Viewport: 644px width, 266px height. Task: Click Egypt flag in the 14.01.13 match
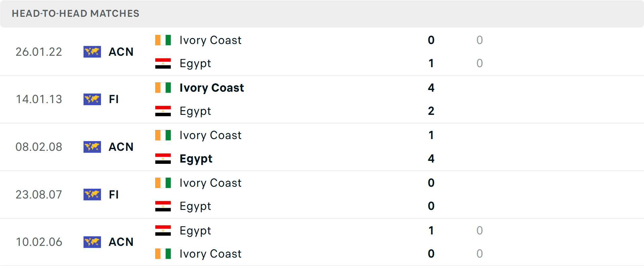(x=163, y=111)
